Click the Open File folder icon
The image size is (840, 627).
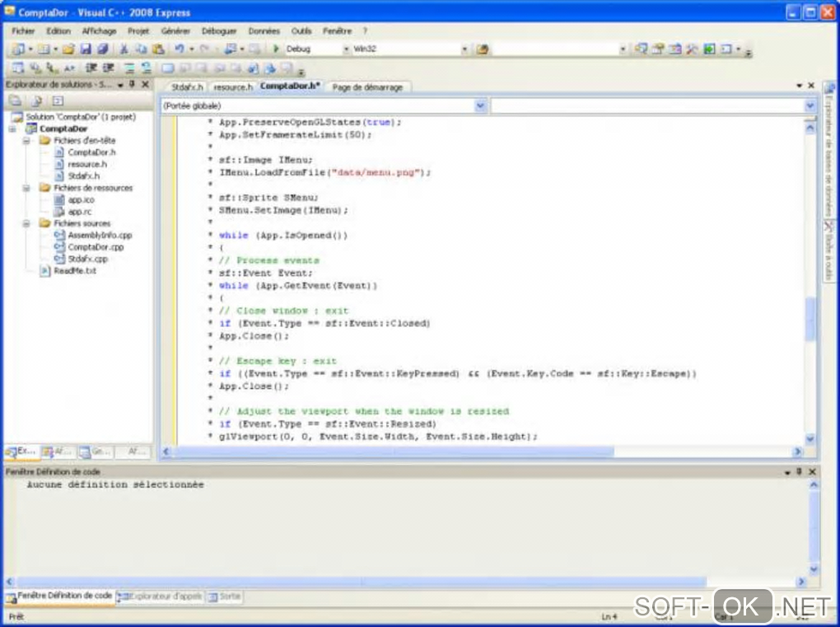69,49
